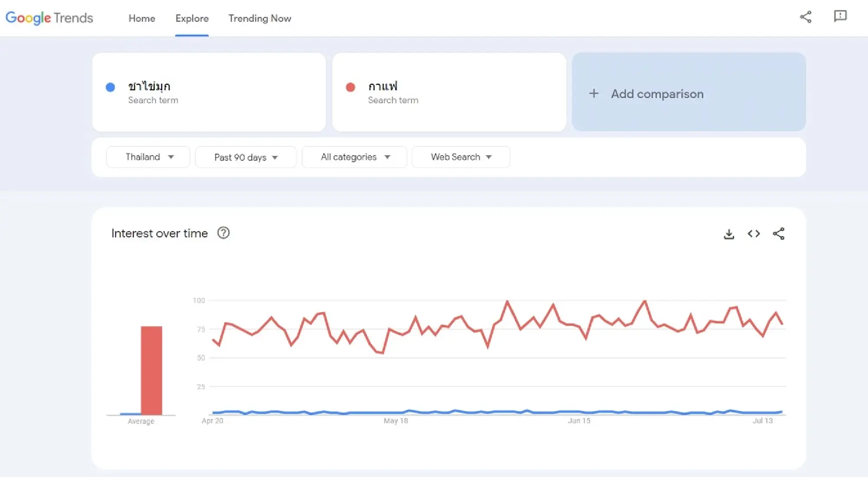Click the red dot beside กาแฟ
The width and height of the screenshot is (868, 477).
click(x=351, y=87)
